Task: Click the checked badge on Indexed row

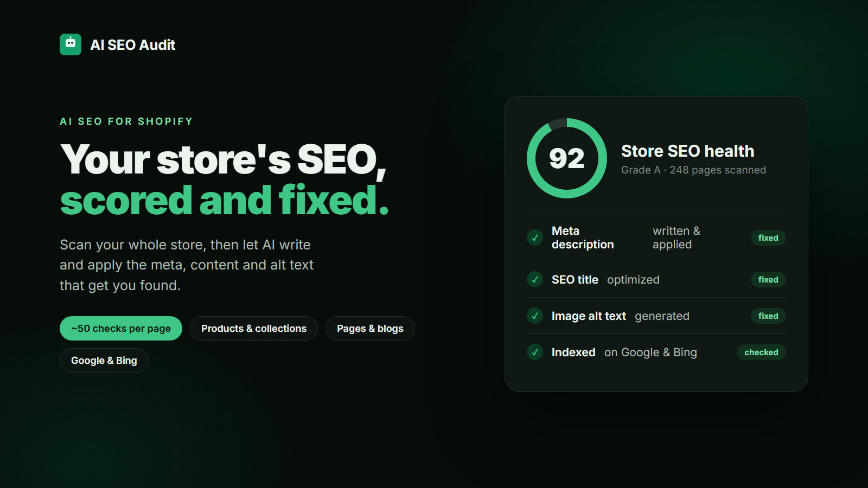Action: [761, 352]
